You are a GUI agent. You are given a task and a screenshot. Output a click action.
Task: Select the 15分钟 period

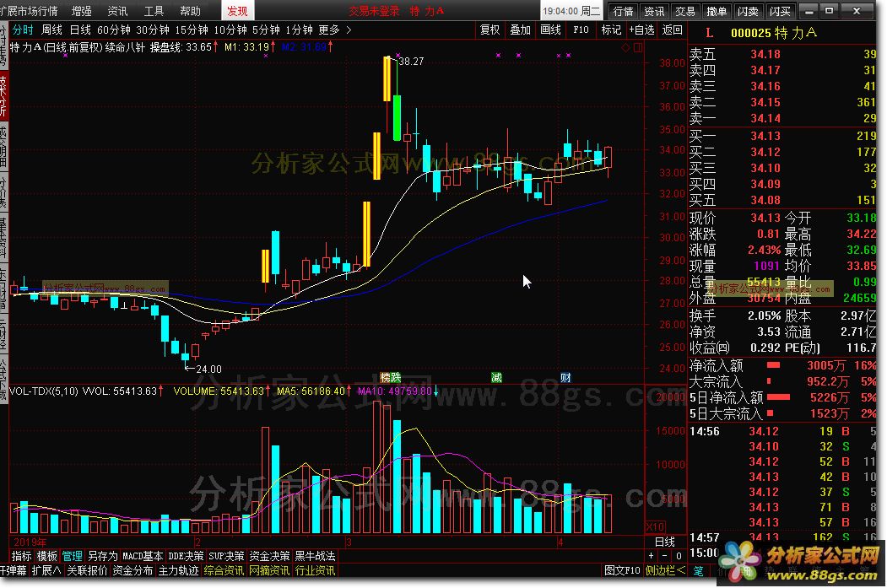pyautogui.click(x=192, y=30)
